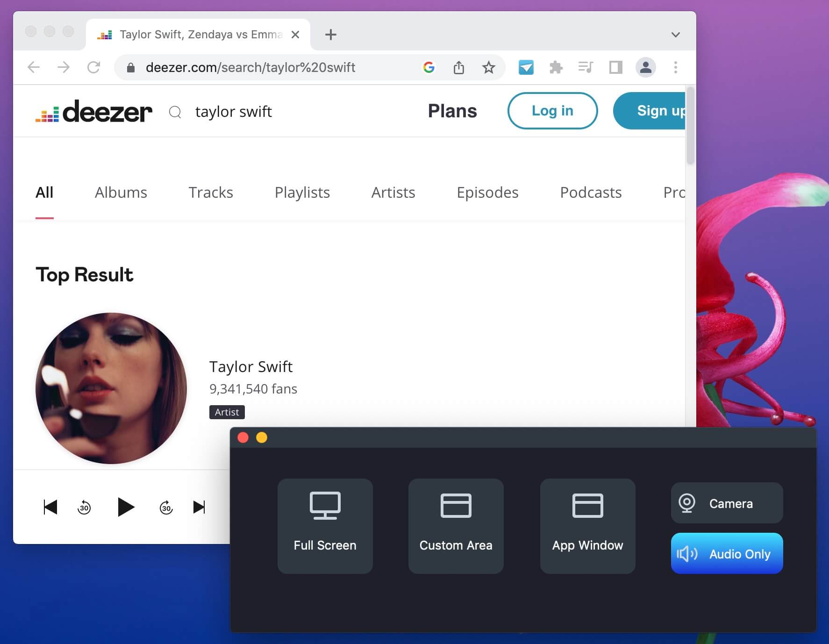The image size is (829, 644).
Task: Open a new tab with the plus button
Action: 331,35
